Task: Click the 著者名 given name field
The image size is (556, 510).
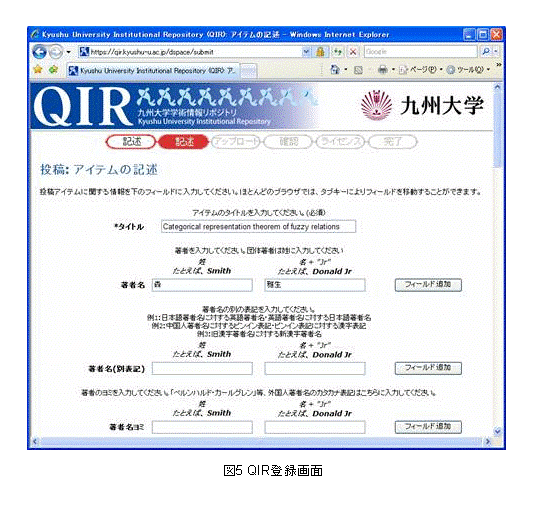Action: point(315,285)
